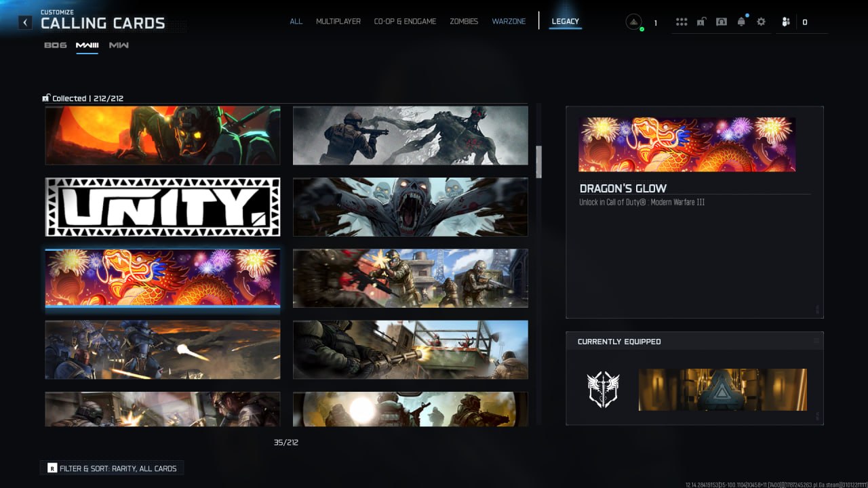Image resolution: width=868 pixels, height=488 pixels.
Task: Open the CO-OP & ENDGAME tab
Action: (x=405, y=22)
